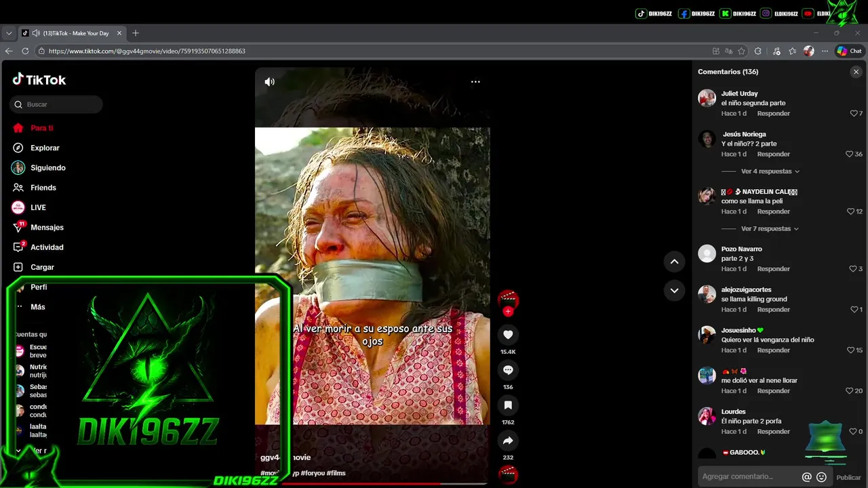
Task: Toggle video sound with speaker icon
Action: [270, 81]
